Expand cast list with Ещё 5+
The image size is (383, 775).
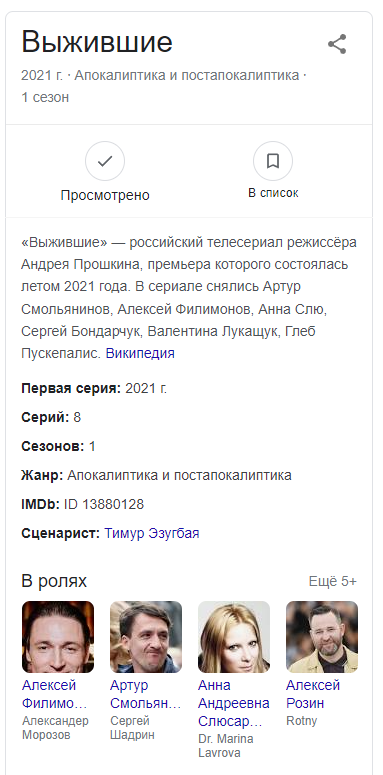point(333,581)
